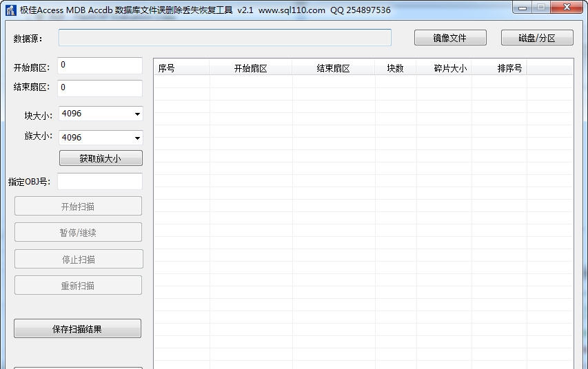Sort by 碎片大小 column header
The width and height of the screenshot is (588, 369).
click(444, 68)
